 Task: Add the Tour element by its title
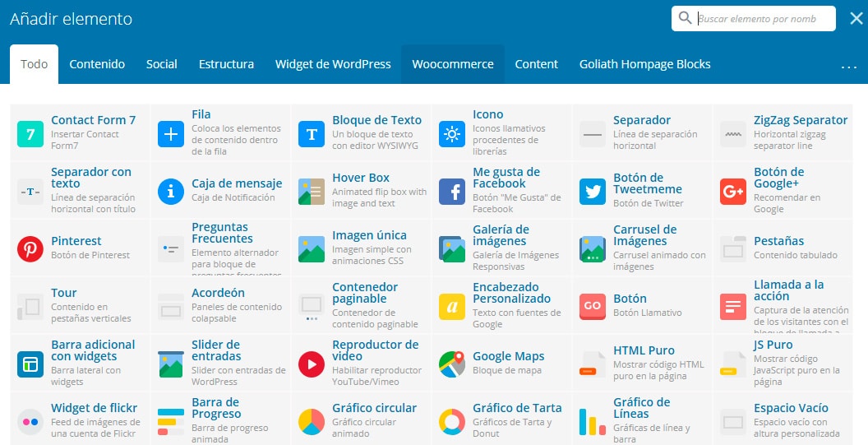[x=63, y=293]
